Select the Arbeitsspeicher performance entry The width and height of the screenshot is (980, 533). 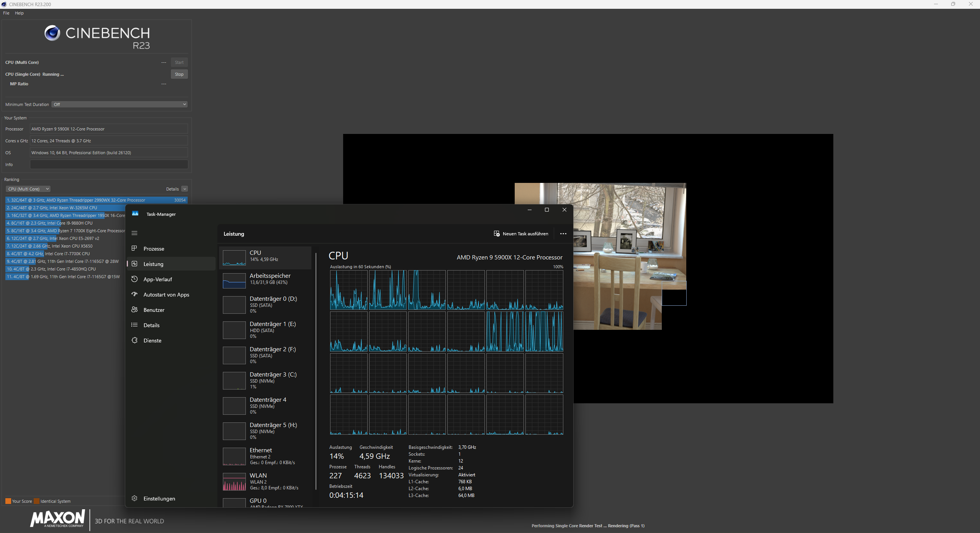coord(265,280)
